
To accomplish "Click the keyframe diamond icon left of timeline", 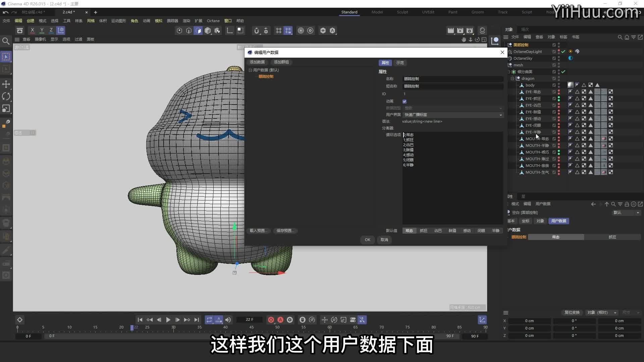I will tap(20, 320).
